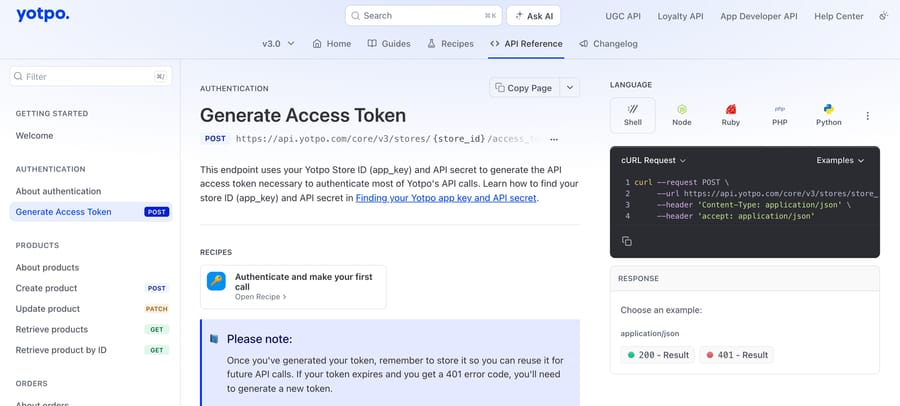The height and width of the screenshot is (406, 900).
Task: Open Welcome in sidebar
Action: [34, 136]
